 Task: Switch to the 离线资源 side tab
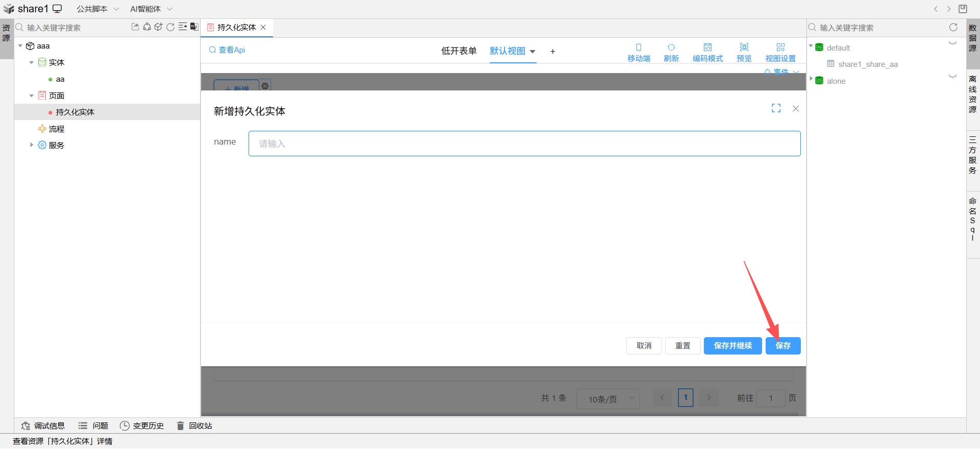973,94
